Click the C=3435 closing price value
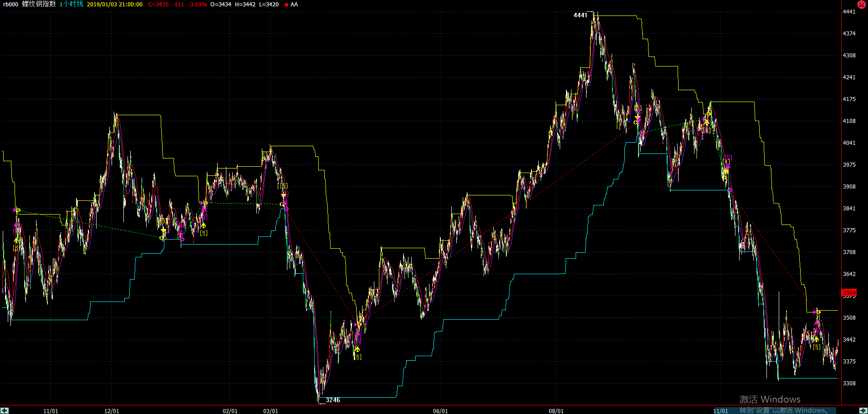The image size is (868, 414). (x=158, y=5)
